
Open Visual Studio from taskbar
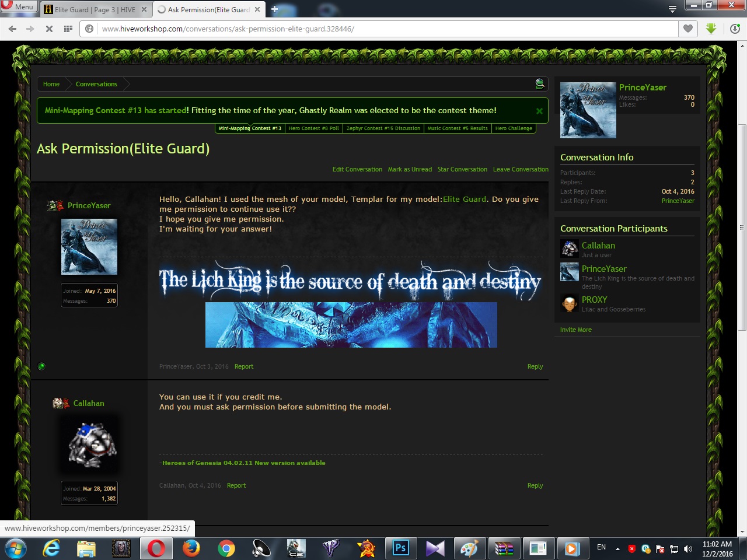[435, 548]
